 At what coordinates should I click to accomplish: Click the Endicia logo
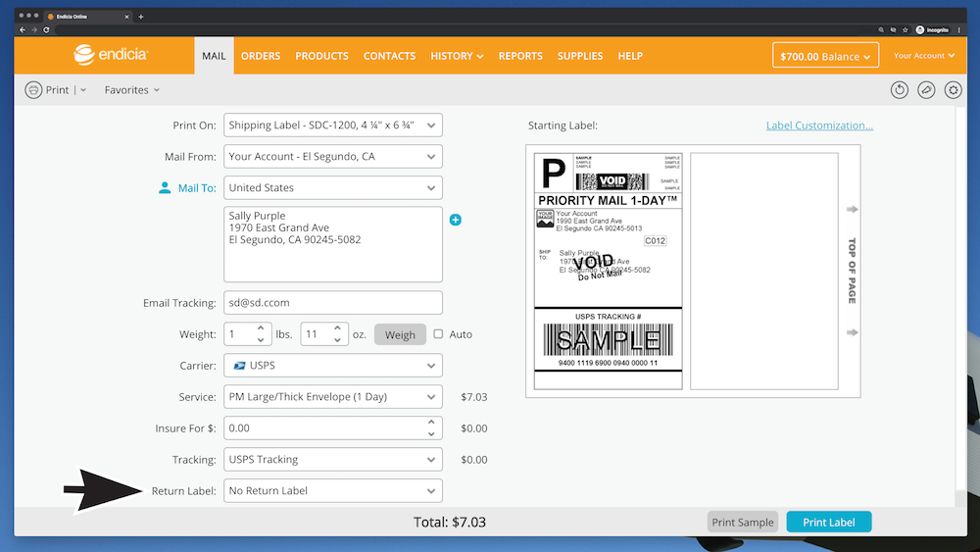point(111,55)
